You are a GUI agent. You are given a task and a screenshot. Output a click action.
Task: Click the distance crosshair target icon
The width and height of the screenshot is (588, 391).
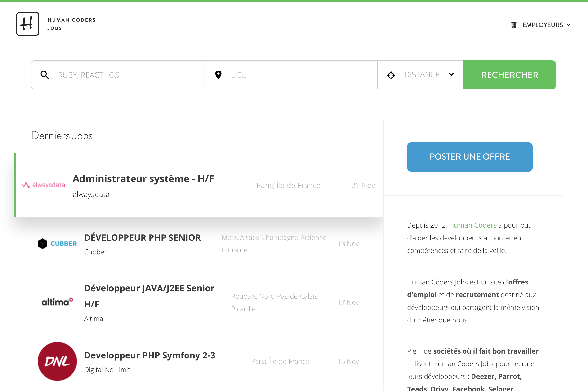click(x=391, y=75)
